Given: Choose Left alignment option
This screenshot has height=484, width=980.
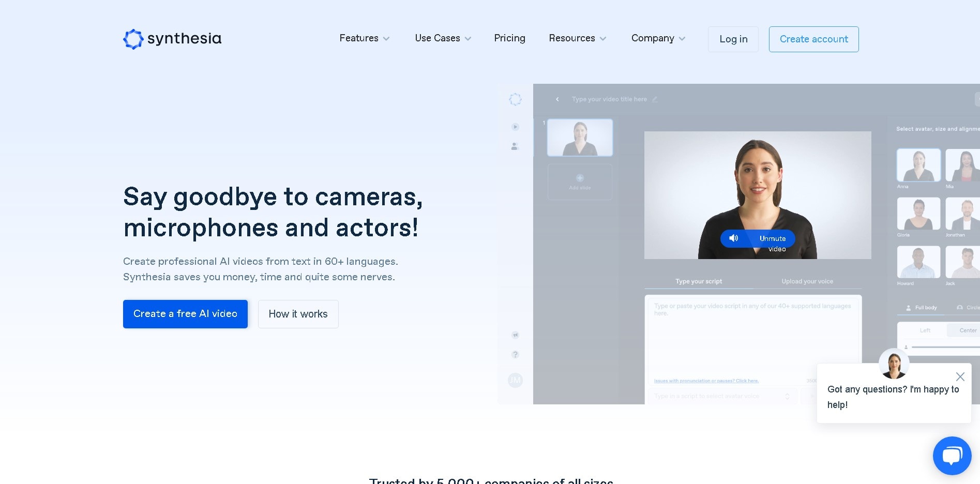Looking at the screenshot, I should tap(925, 330).
